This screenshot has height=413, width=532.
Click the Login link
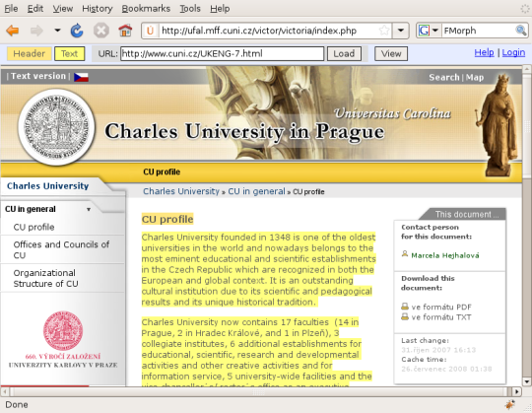coord(513,52)
